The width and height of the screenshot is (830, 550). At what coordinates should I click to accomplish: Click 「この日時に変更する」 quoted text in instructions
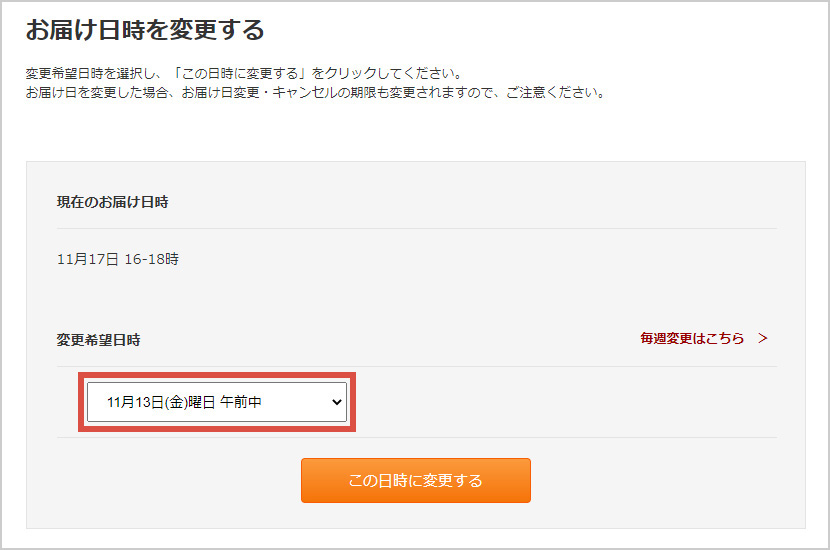(239, 73)
